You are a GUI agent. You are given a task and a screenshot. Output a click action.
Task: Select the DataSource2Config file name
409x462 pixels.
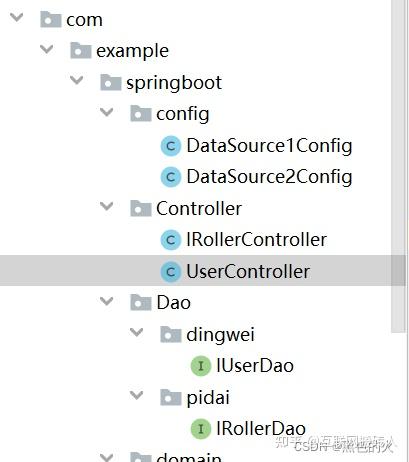point(269,177)
